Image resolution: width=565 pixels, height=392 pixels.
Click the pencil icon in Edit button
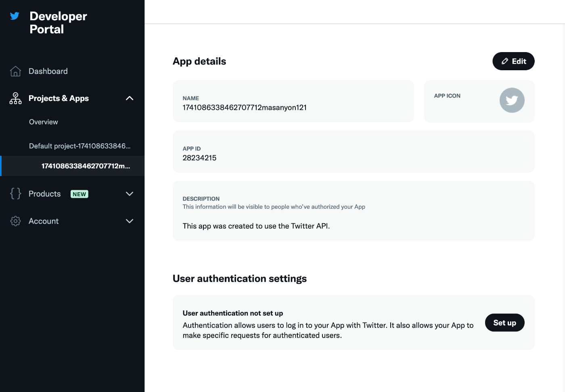pos(505,61)
